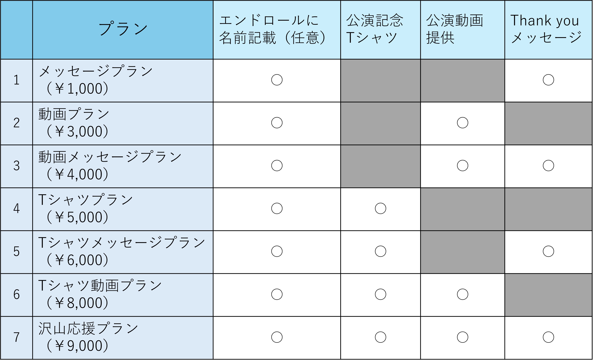The height and width of the screenshot is (364, 593).
Task: Click the 公演記念Tシャツ circle in 沢山応援プラン row
Action: (380, 337)
